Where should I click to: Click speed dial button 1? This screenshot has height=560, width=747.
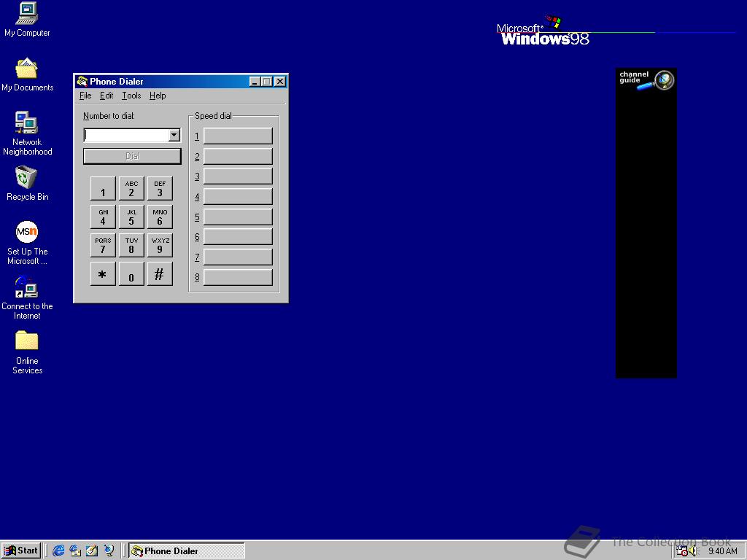(239, 136)
